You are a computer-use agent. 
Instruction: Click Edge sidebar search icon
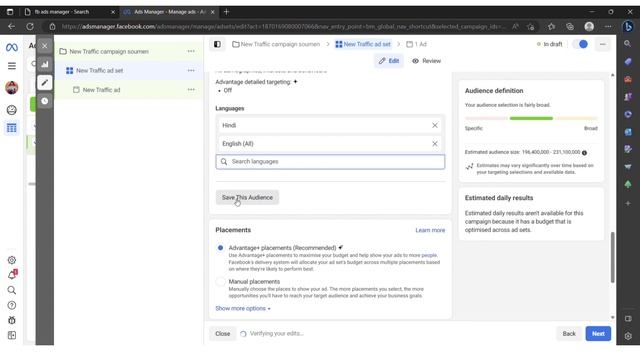628,43
